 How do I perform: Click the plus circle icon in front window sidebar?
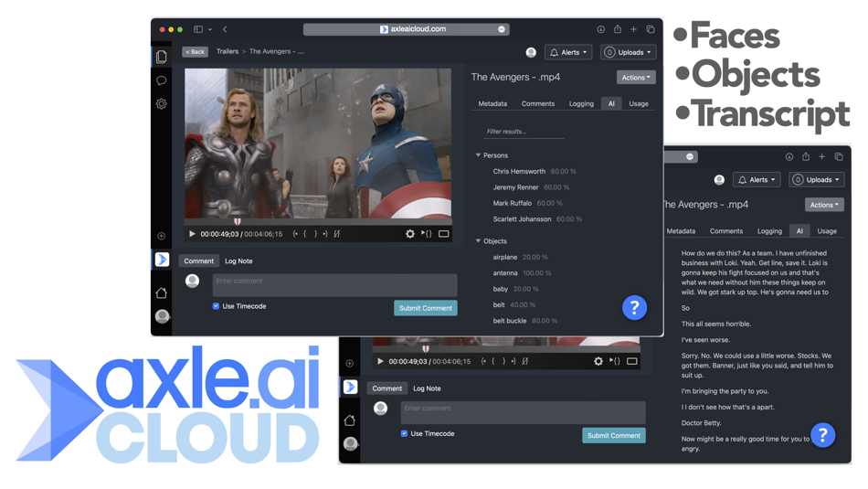pyautogui.click(x=161, y=236)
